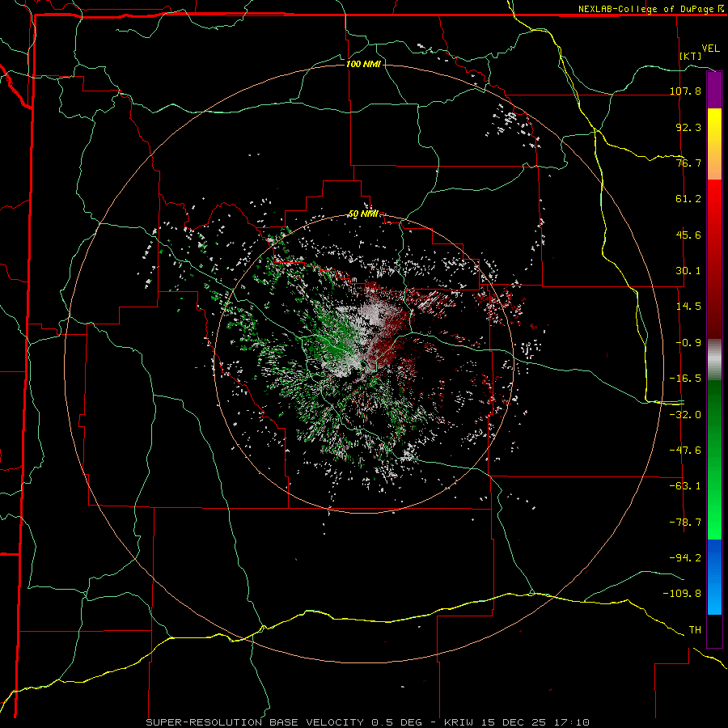Screen dimensions: 728x728
Task: Click the 30.1 legend value
Action: [688, 271]
